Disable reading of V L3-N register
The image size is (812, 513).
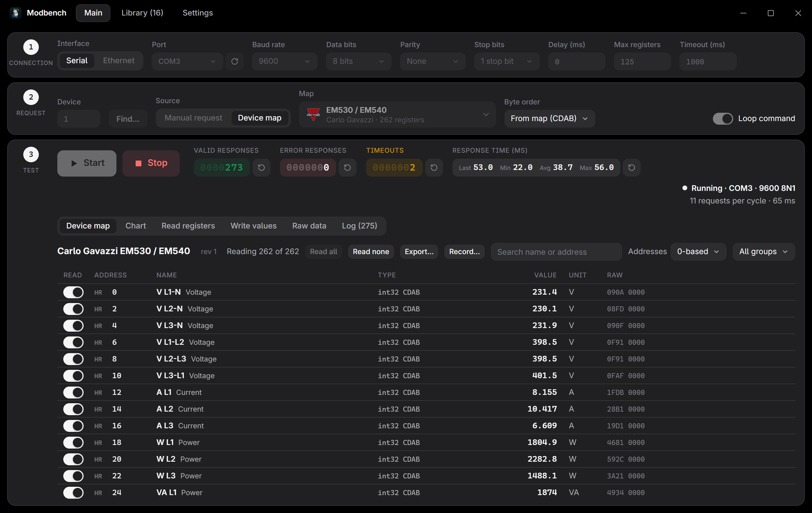73,325
